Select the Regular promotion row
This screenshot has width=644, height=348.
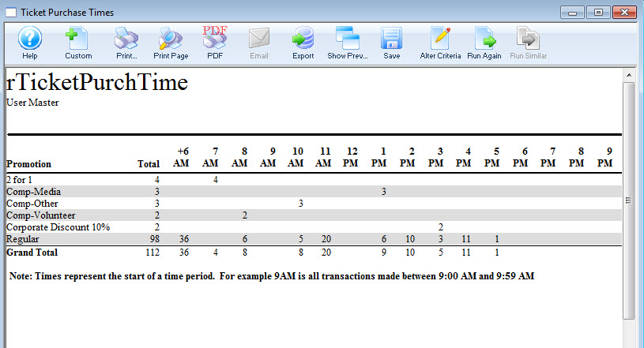(21, 239)
